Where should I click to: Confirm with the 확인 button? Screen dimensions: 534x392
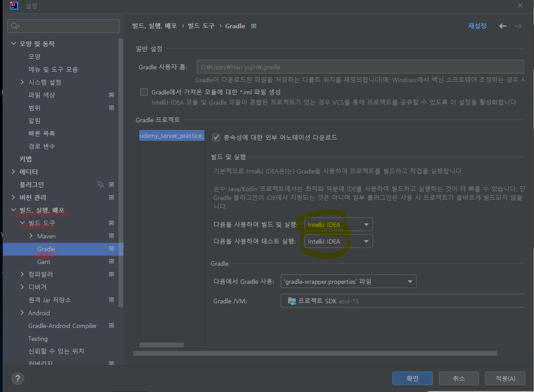point(413,378)
